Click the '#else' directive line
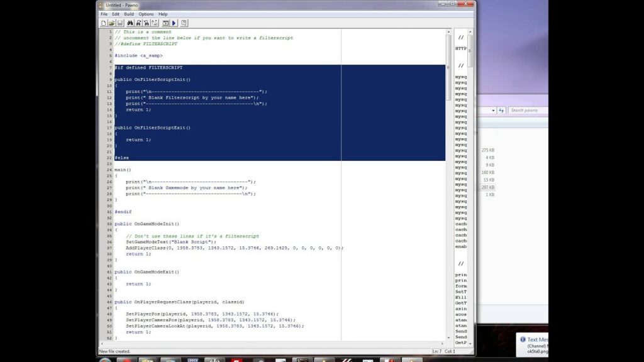The image size is (644, 362). (x=121, y=158)
